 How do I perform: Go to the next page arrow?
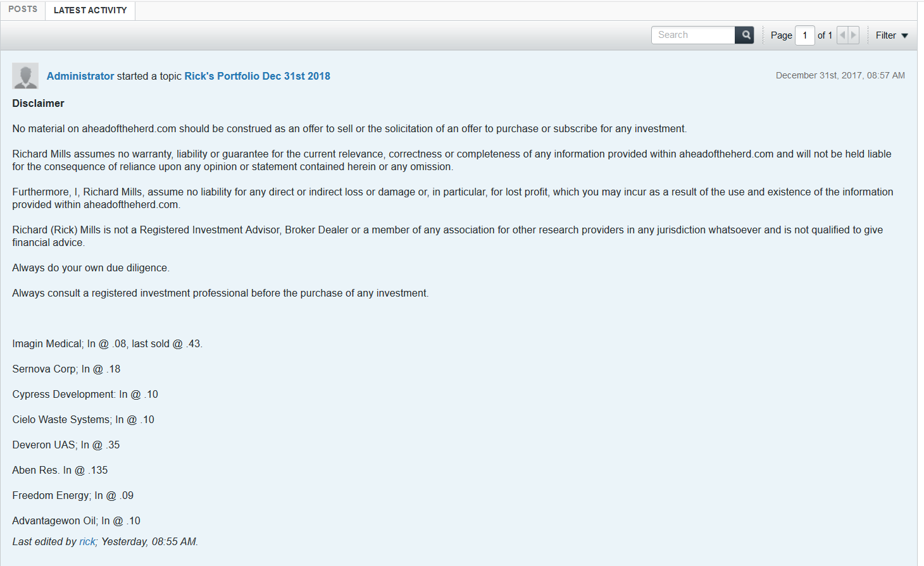(854, 35)
